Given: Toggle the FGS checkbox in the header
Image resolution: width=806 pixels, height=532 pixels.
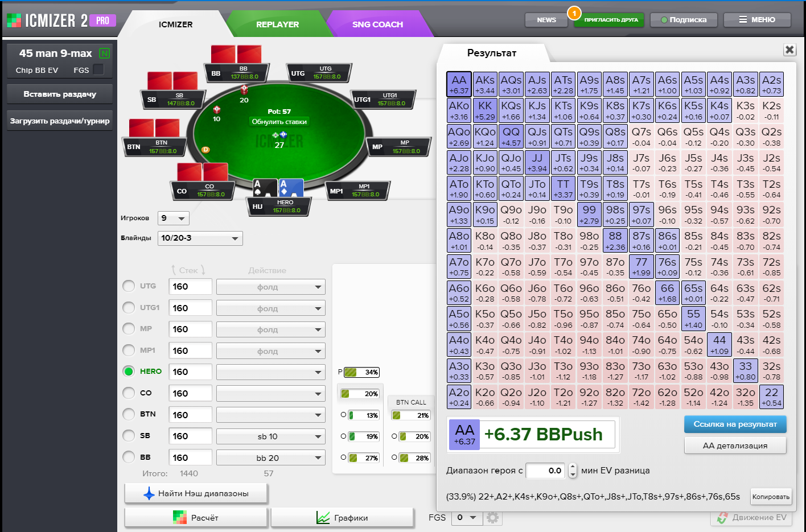Looking at the screenshot, I should [98, 70].
